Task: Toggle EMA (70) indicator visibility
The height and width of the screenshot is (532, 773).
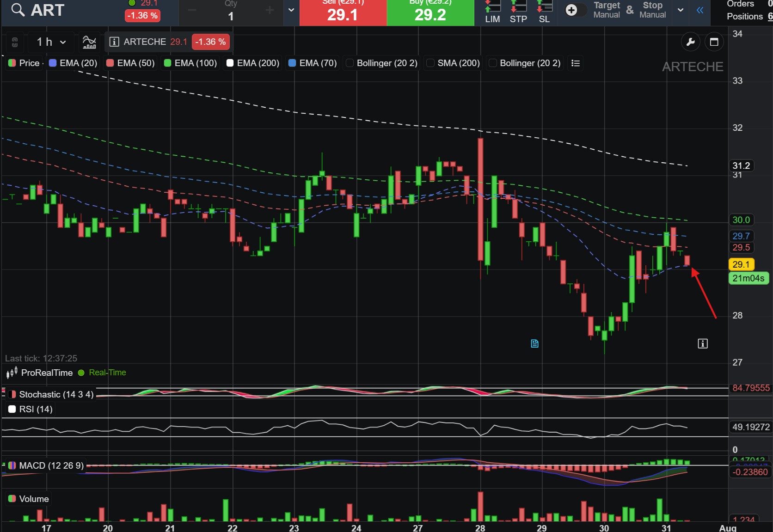Action: pos(313,63)
